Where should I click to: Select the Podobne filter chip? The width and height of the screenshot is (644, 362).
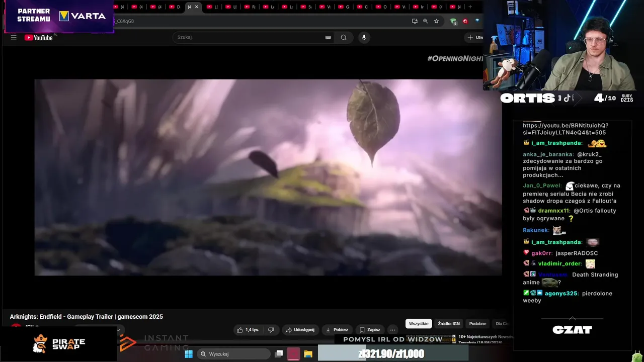[x=477, y=324]
